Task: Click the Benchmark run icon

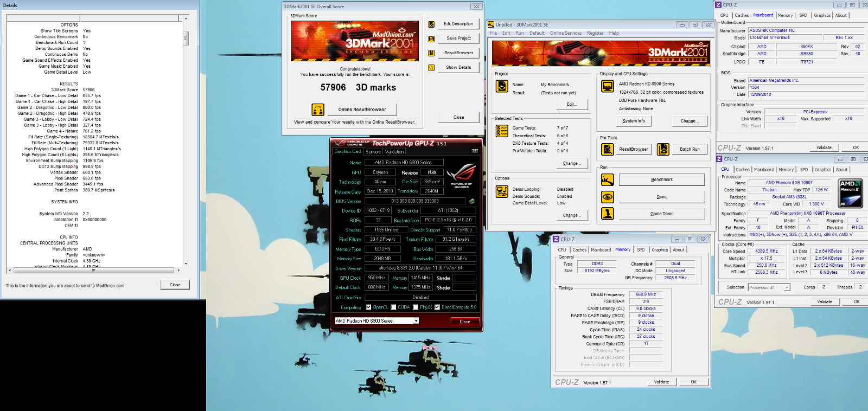Action: (x=608, y=179)
